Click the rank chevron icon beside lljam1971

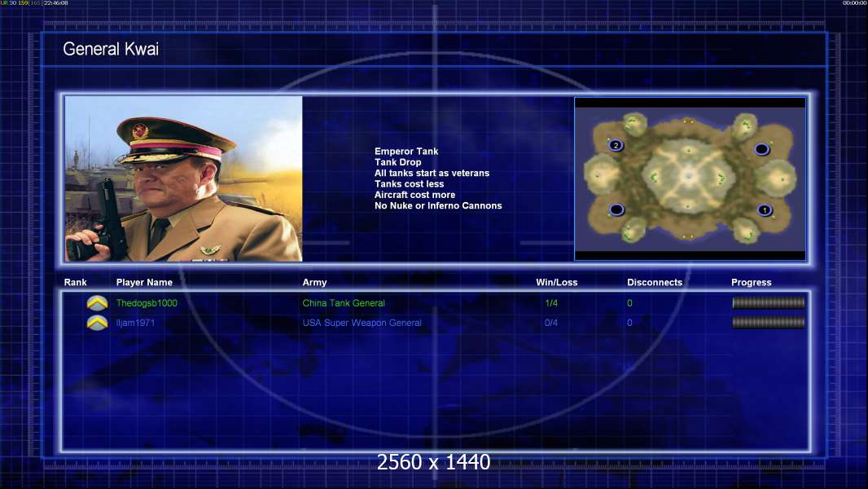[x=98, y=322]
